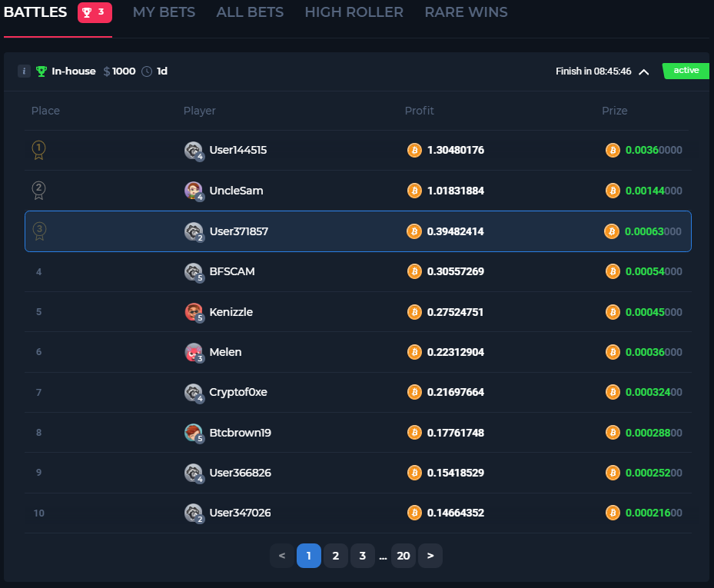Viewport: 714px width, 588px height.
Task: Click User347026's avatar
Action: [x=194, y=513]
